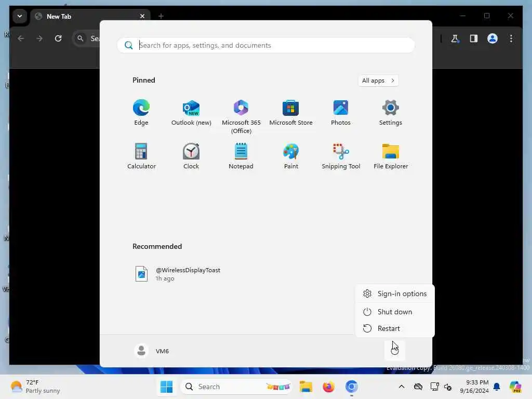Screen dimensions: 532x399
Task: Open Microsoft 365 (Office) app
Action: click(241, 116)
